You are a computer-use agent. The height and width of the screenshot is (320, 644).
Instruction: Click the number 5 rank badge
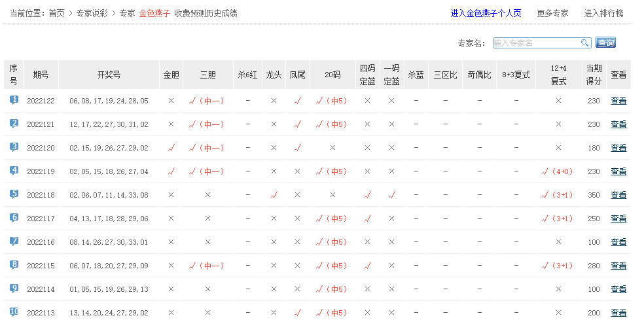tap(14, 194)
